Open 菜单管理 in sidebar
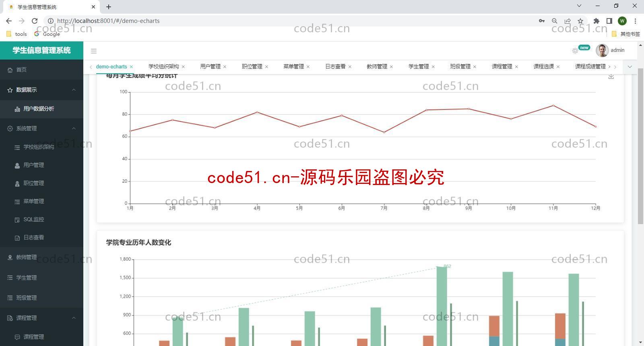The image size is (644, 346). pyautogui.click(x=41, y=202)
